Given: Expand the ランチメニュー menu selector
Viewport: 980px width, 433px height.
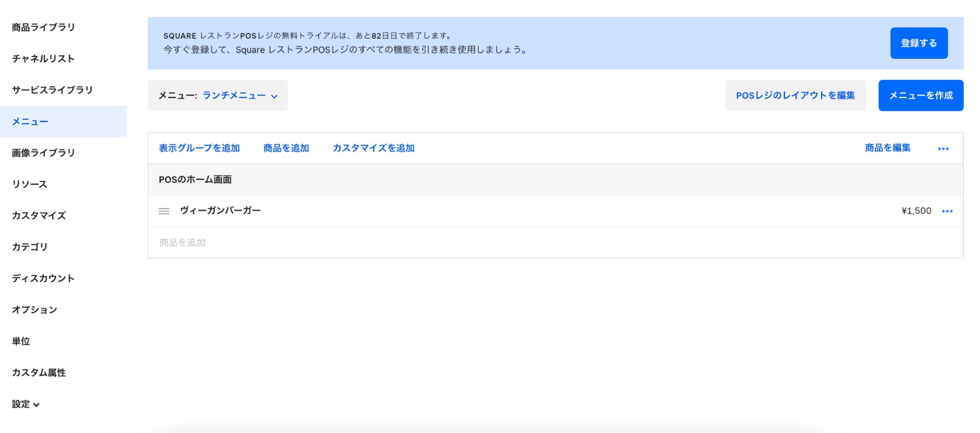Looking at the screenshot, I should 218,95.
